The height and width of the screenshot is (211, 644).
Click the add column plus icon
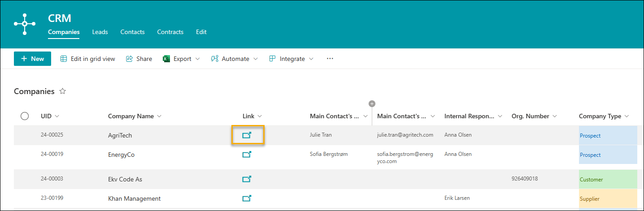coord(372,103)
